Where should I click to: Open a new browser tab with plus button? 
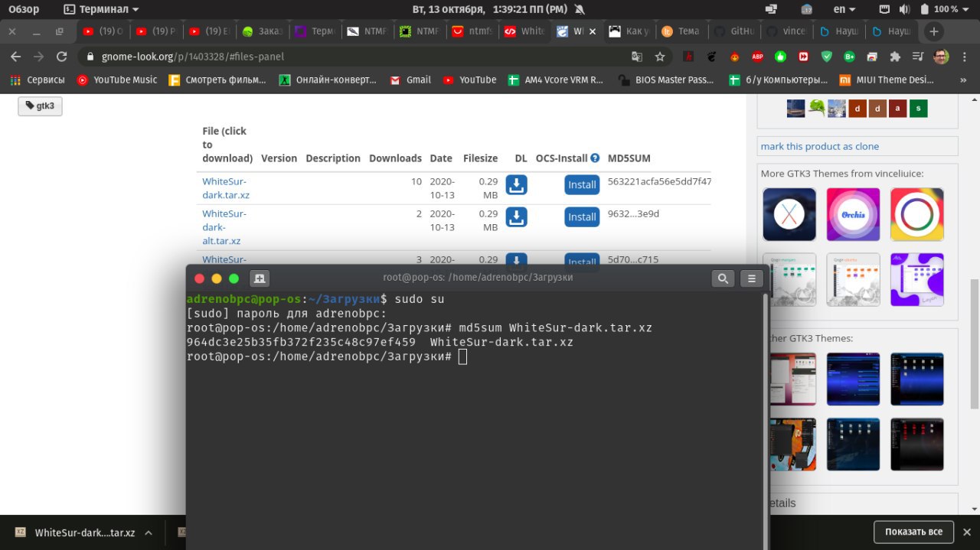tap(933, 31)
